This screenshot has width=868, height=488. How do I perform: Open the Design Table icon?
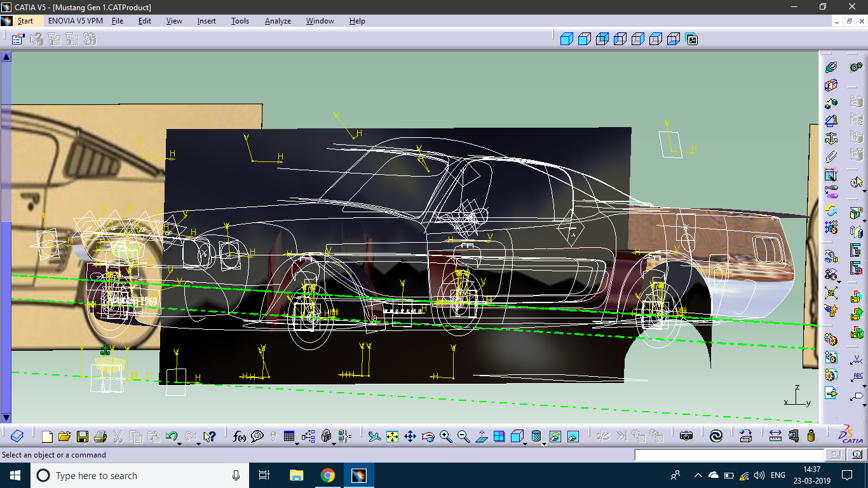[x=289, y=436]
